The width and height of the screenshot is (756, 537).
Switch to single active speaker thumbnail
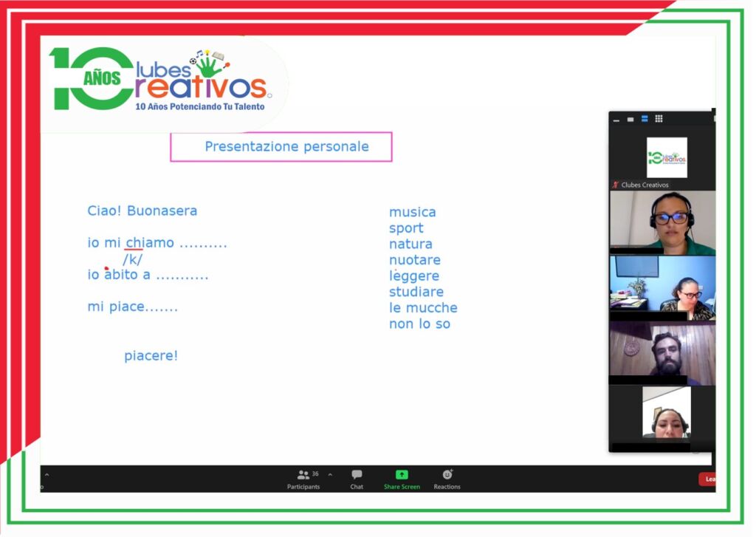[630, 119]
